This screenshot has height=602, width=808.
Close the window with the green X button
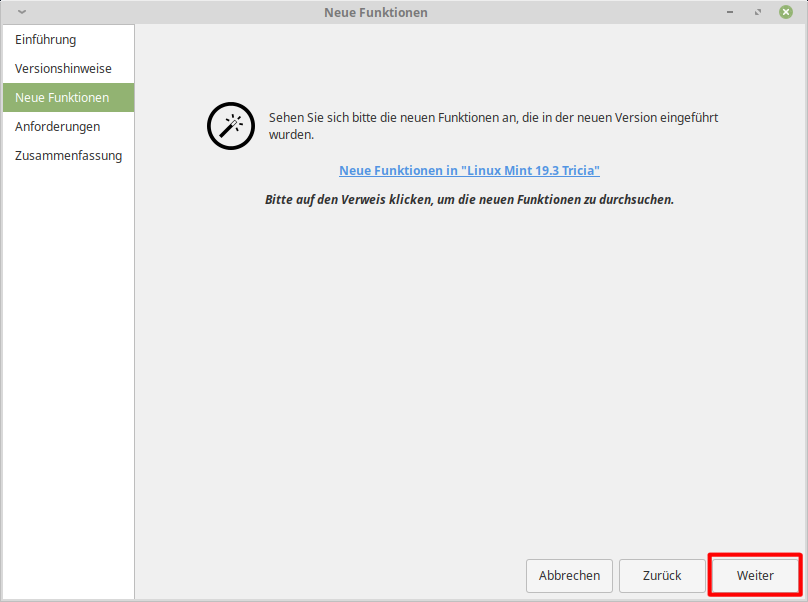786,12
